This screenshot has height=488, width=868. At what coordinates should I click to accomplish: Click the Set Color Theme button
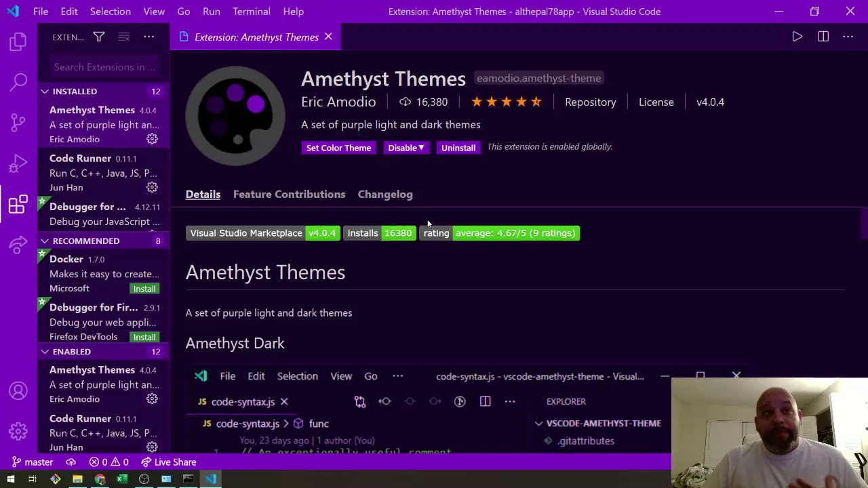(x=338, y=148)
